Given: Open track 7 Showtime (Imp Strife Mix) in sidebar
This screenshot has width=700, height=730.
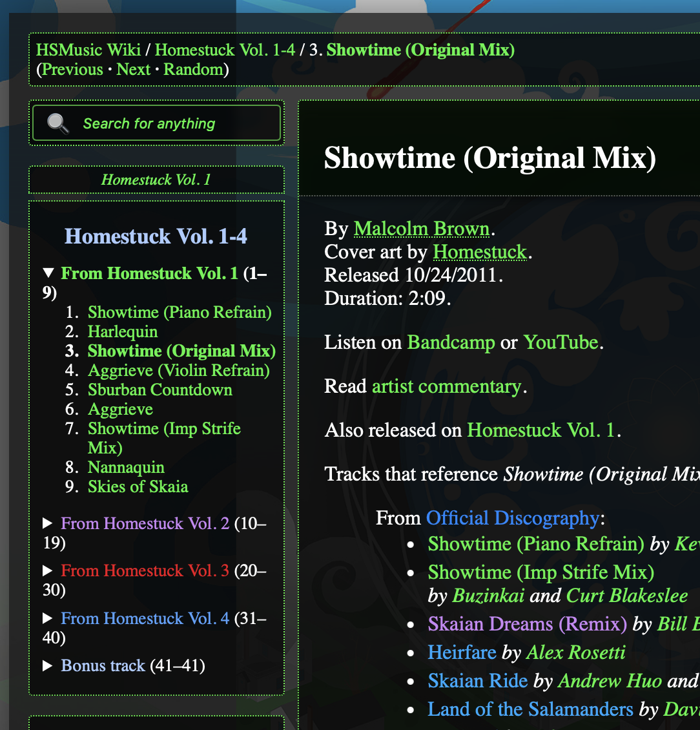Looking at the screenshot, I should [x=164, y=437].
